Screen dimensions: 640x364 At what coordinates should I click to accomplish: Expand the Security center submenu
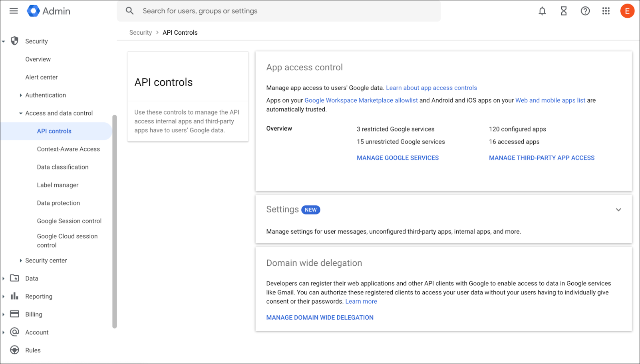[21, 261]
